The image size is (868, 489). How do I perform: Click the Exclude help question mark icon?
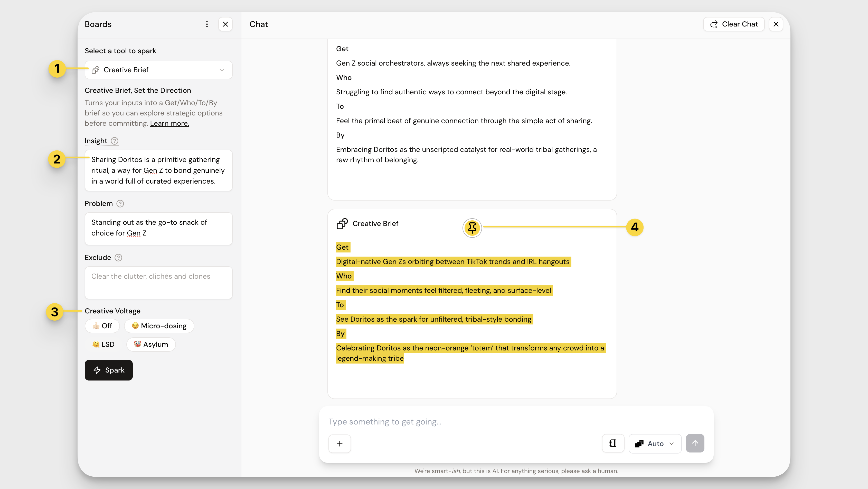(x=118, y=258)
